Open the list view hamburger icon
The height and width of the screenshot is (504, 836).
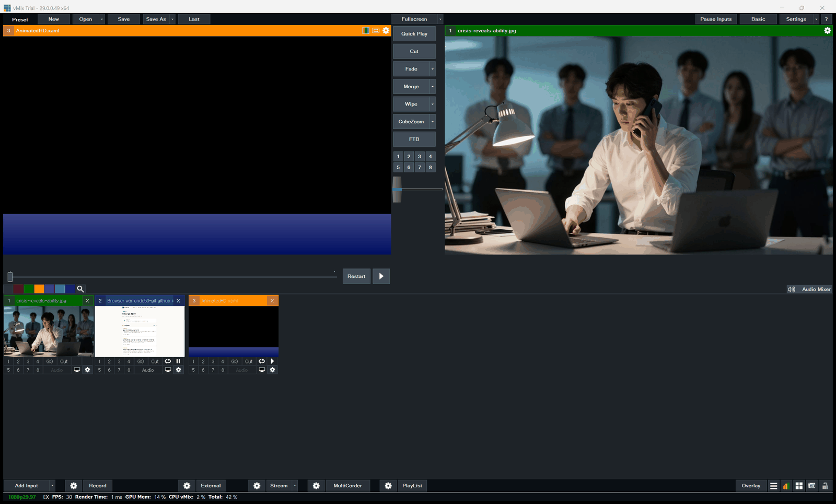(x=774, y=486)
